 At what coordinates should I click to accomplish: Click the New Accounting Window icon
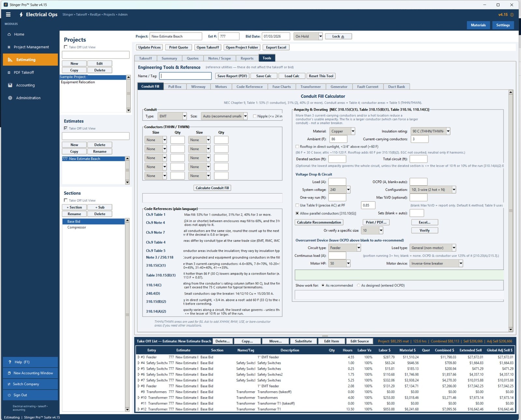tap(9, 373)
